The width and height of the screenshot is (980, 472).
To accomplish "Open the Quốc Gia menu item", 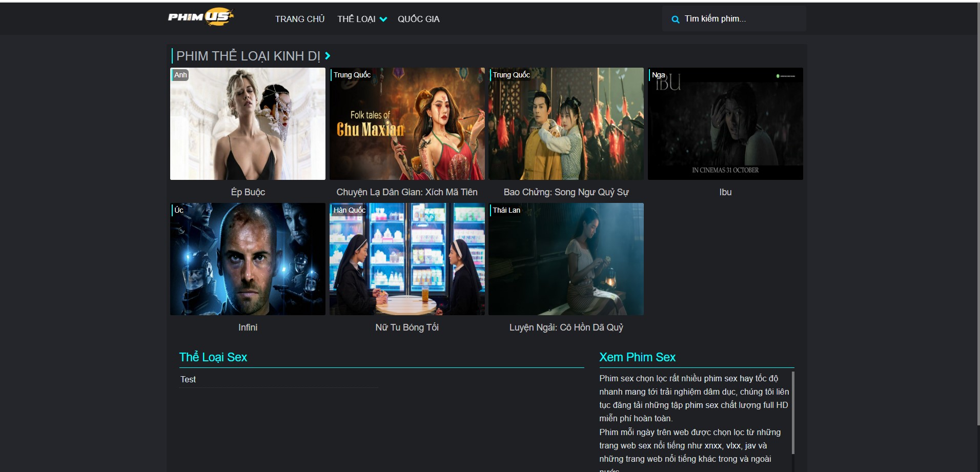I will point(418,19).
